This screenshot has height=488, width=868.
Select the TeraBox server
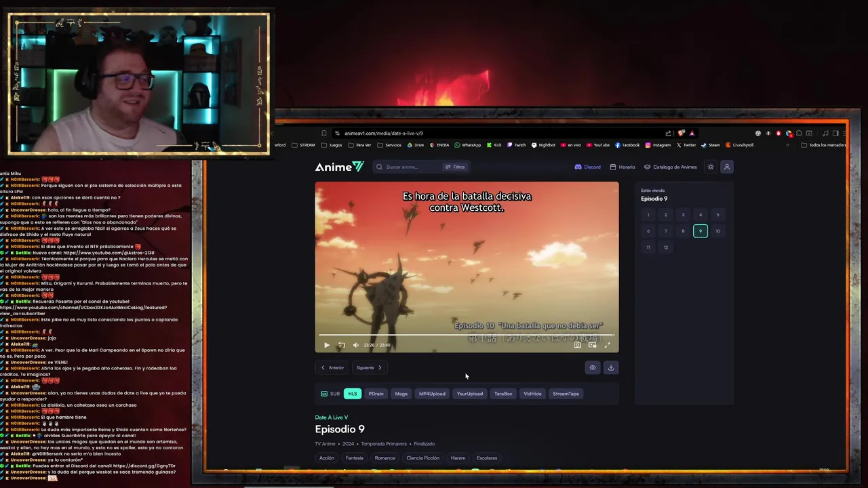coord(503,394)
